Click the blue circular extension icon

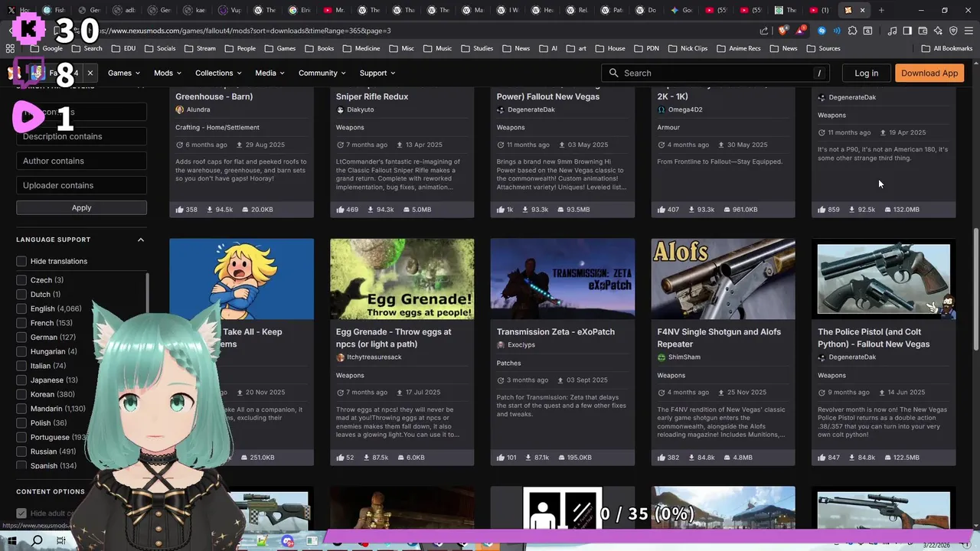click(x=822, y=31)
